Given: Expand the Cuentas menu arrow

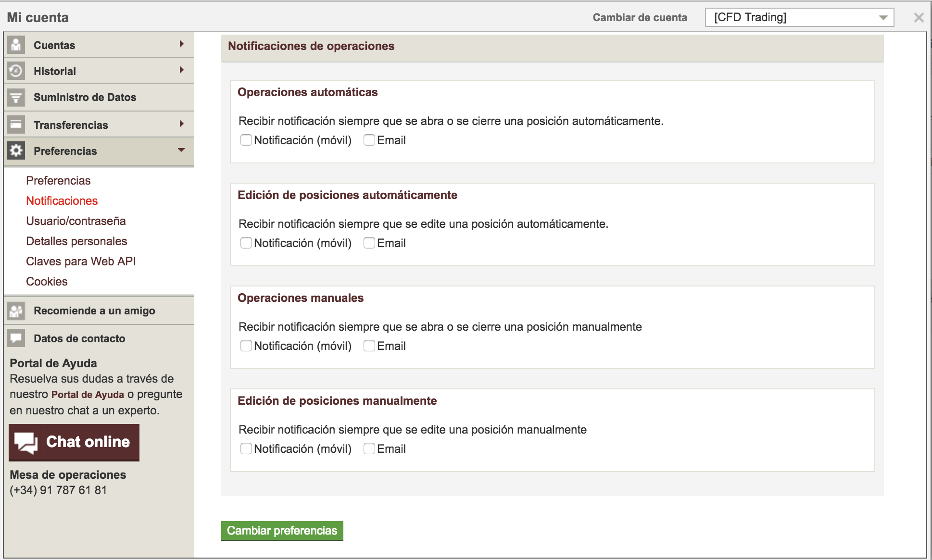Looking at the screenshot, I should click(x=181, y=44).
